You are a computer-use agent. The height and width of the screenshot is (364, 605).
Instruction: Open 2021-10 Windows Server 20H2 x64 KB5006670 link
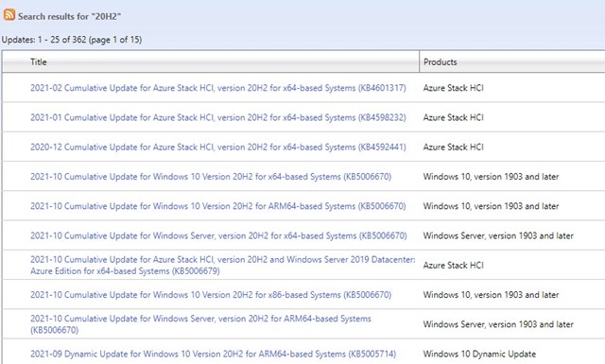click(x=218, y=235)
